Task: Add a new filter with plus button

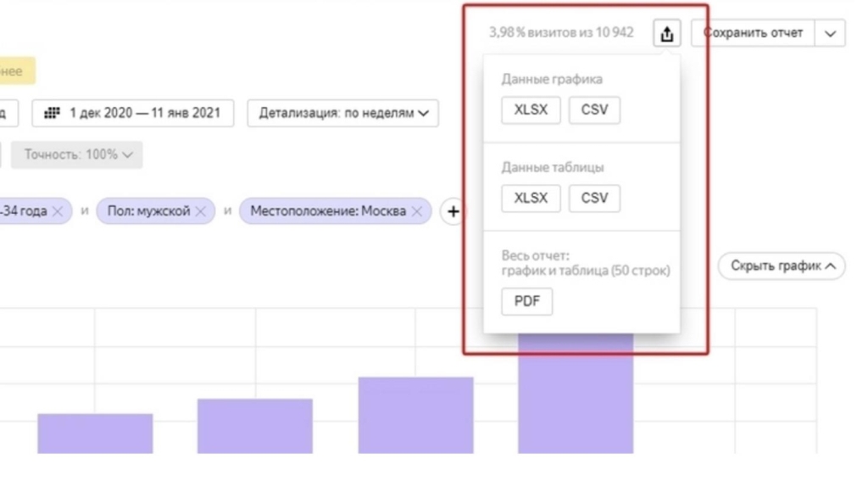Action: 453,211
